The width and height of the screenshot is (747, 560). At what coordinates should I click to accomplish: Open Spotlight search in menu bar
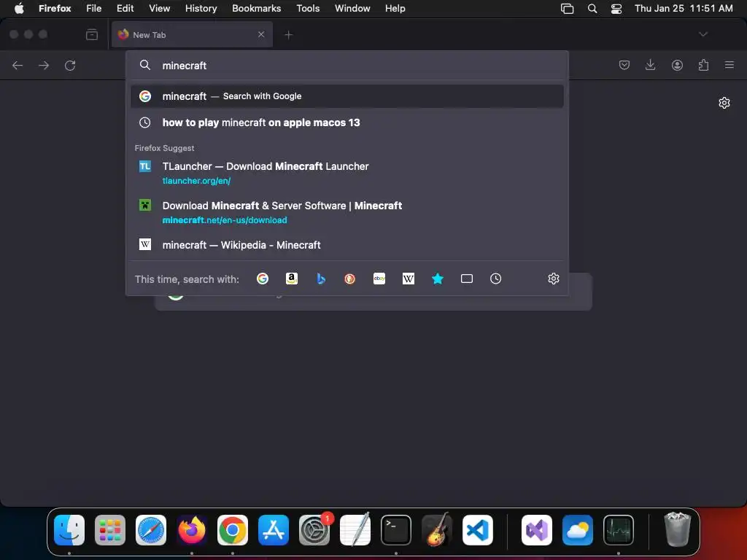(x=592, y=8)
